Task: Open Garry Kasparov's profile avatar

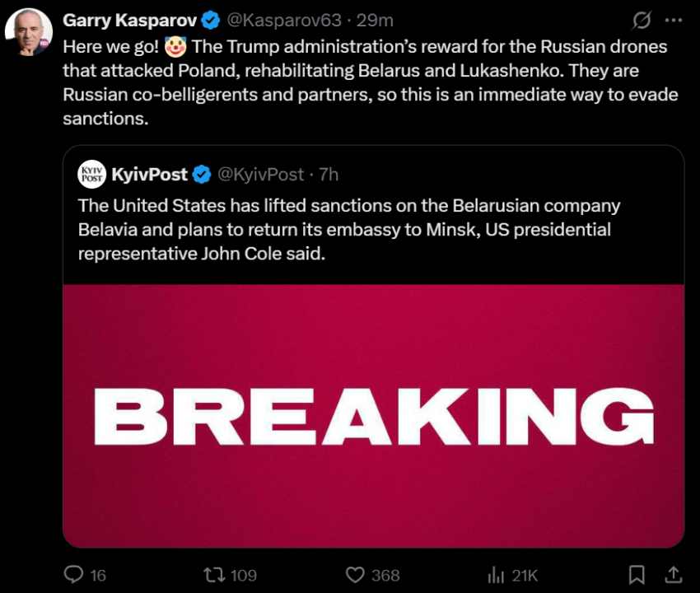Action: coord(29,33)
